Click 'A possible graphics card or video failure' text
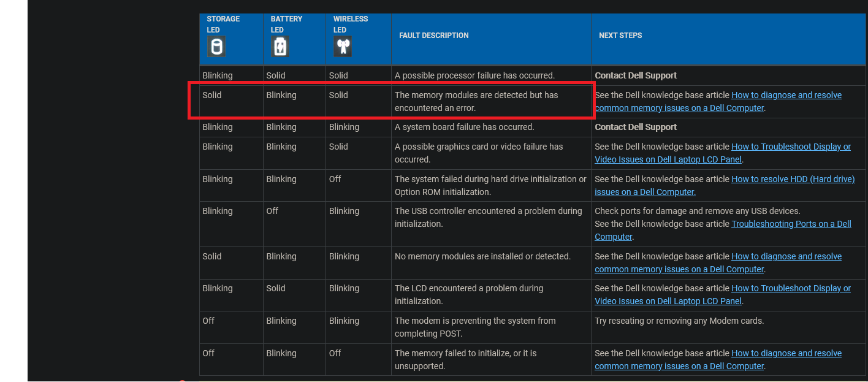This screenshot has height=382, width=868. point(479,153)
